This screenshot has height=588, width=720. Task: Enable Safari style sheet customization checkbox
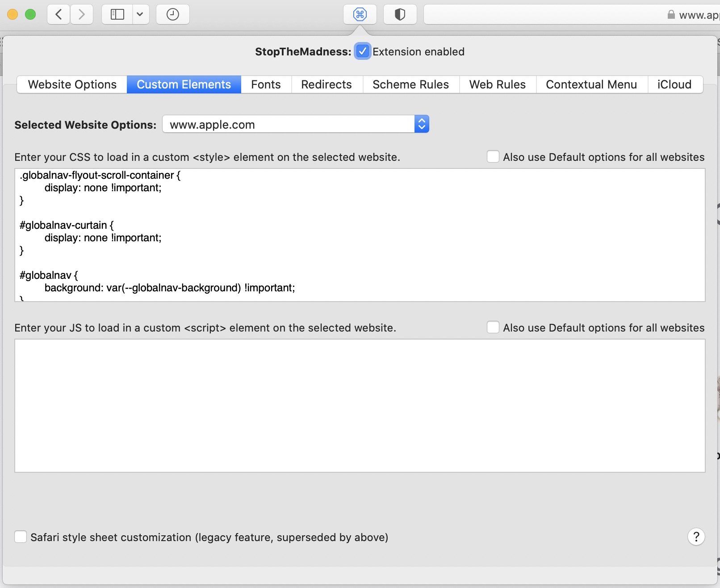point(21,537)
